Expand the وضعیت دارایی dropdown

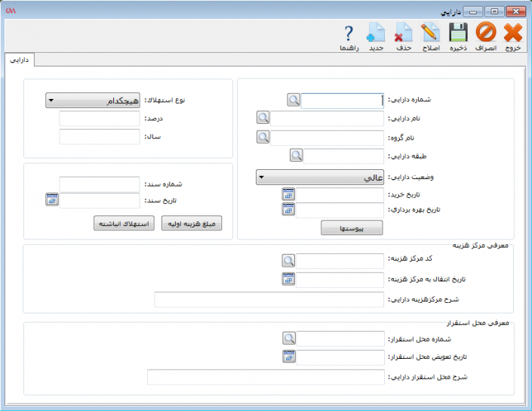pos(320,178)
